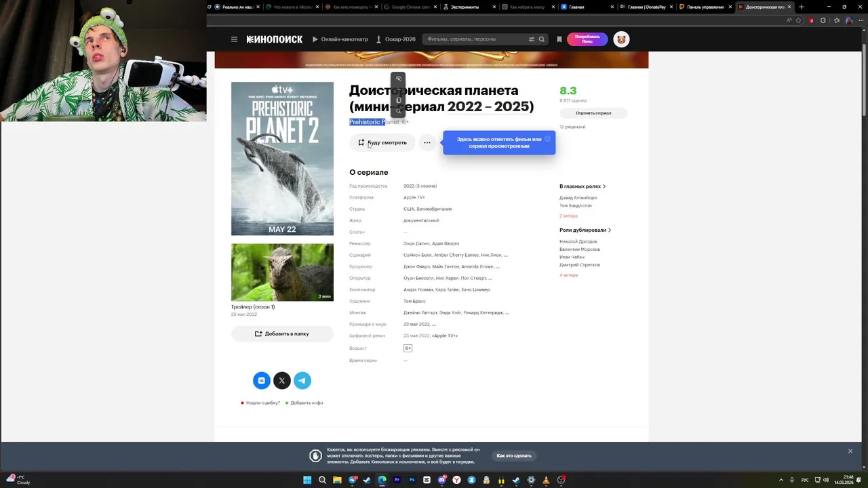This screenshot has width=868, height=488.
Task: Add page to browser favorites star
Action: pyautogui.click(x=799, y=20)
